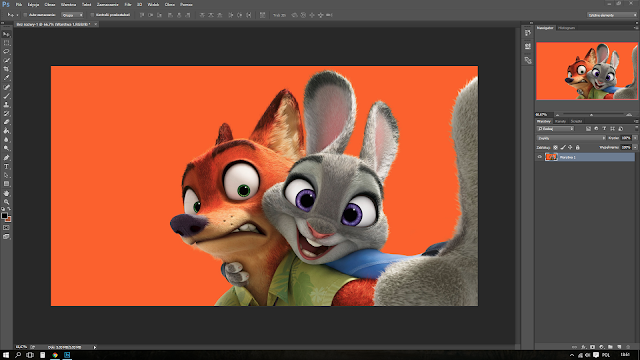Switch to the Kanały tab

tap(560, 121)
